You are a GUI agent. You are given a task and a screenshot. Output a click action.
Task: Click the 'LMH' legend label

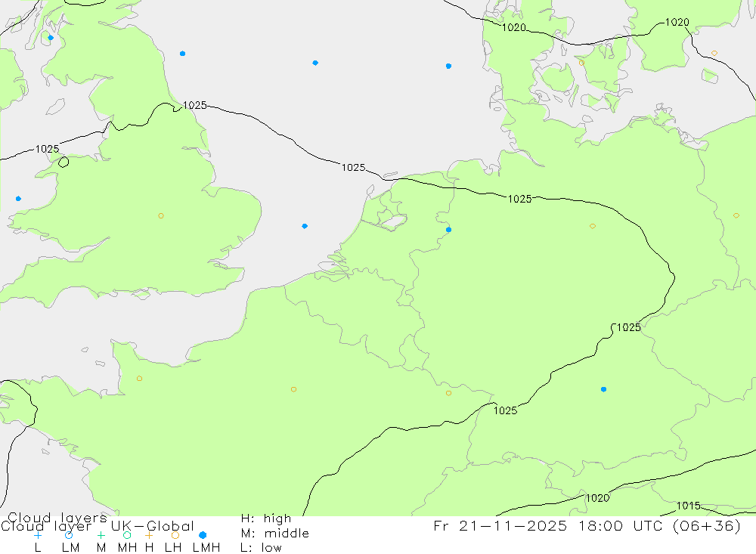(206, 548)
